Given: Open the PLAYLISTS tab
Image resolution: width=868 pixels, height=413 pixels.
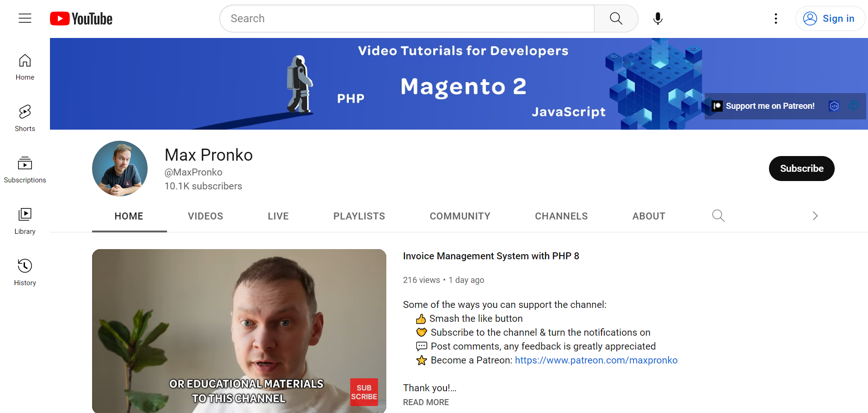Looking at the screenshot, I should tap(359, 216).
